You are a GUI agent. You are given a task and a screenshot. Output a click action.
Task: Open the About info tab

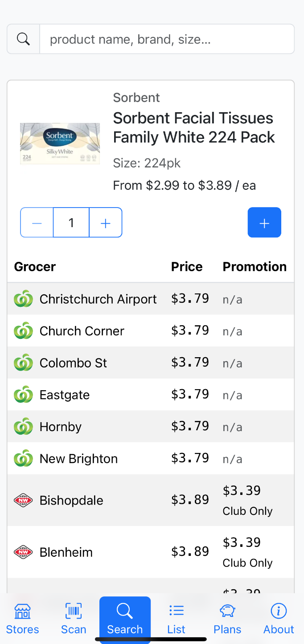click(x=279, y=618)
